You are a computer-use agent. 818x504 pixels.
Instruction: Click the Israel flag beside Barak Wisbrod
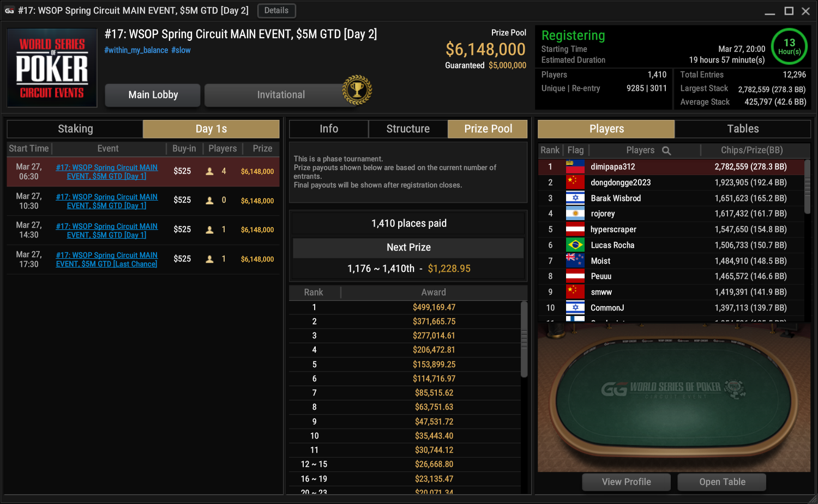point(575,198)
